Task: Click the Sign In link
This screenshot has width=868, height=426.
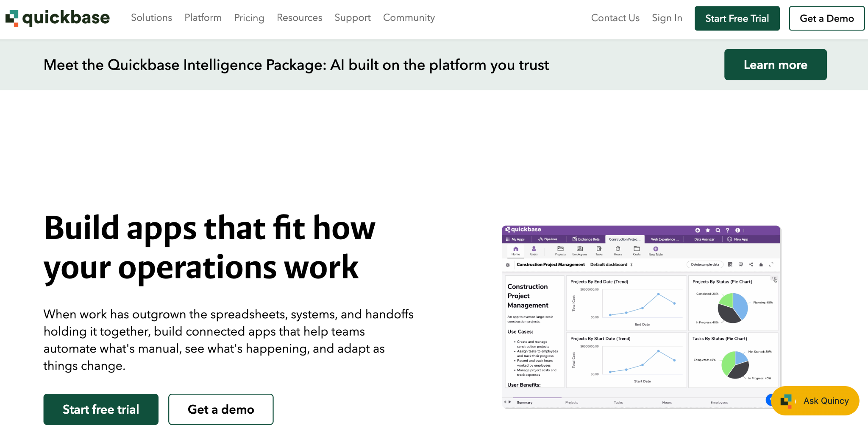Action: click(x=667, y=18)
